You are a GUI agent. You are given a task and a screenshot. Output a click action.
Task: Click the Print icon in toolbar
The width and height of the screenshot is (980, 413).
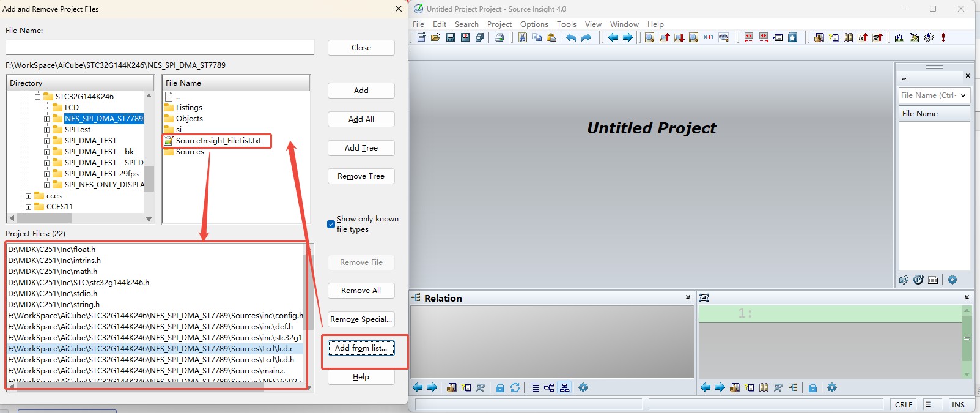pyautogui.click(x=499, y=37)
